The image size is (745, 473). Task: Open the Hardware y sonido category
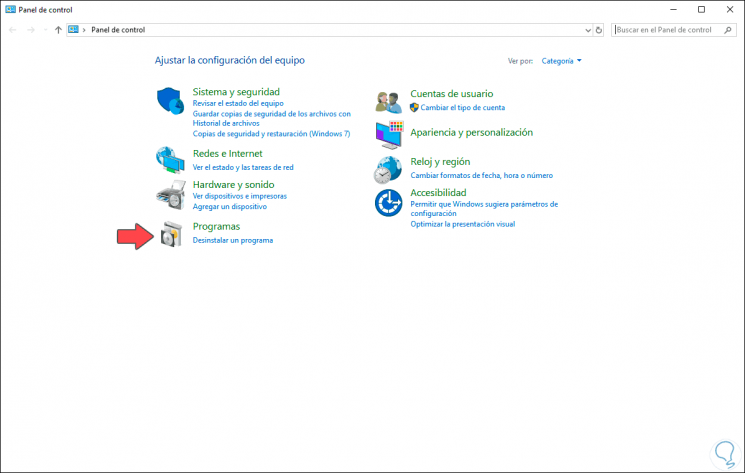click(233, 184)
